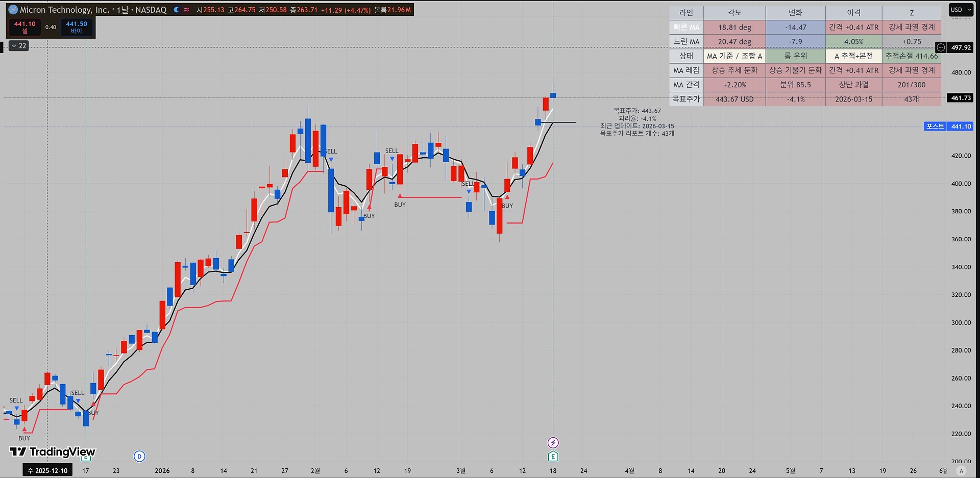Click the Micron symbol logo icon
Screen dimensions: 980x478
pyautogui.click(x=13, y=10)
